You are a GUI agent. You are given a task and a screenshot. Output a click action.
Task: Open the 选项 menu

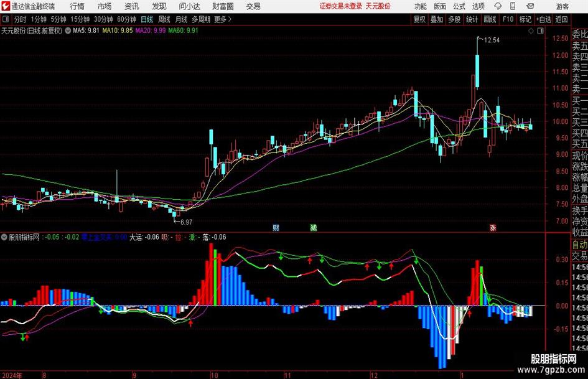tap(478, 6)
